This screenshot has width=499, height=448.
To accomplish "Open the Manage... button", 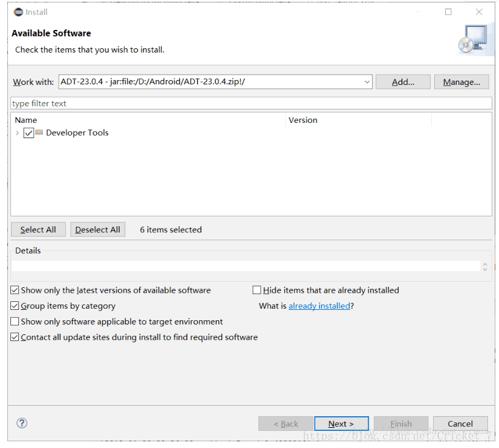I will coord(462,82).
